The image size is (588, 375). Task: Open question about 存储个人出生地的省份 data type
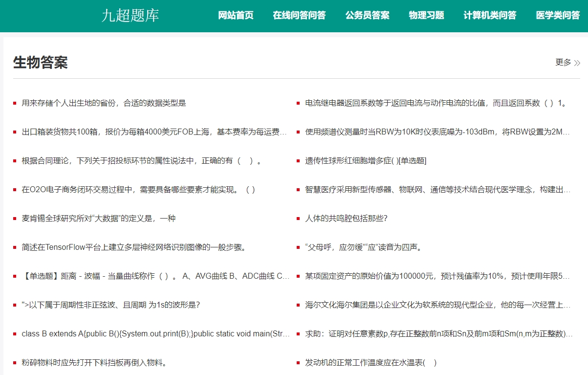pos(104,103)
